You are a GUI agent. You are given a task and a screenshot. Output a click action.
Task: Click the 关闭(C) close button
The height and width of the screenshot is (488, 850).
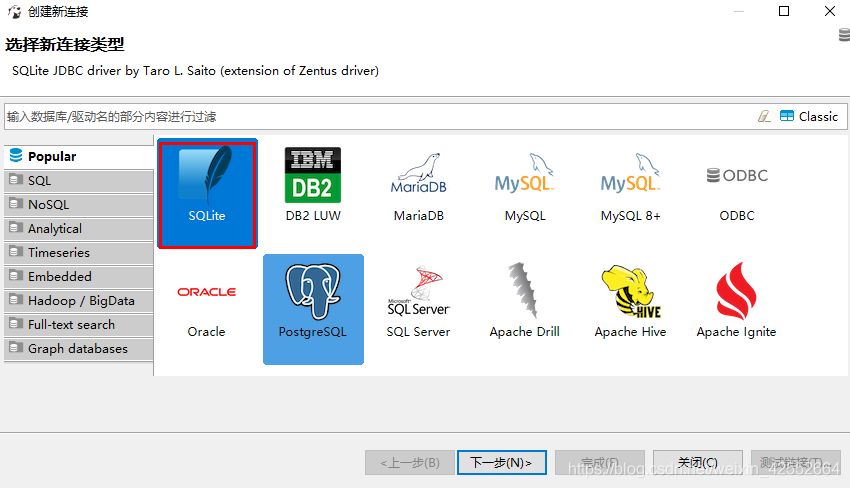coord(698,463)
